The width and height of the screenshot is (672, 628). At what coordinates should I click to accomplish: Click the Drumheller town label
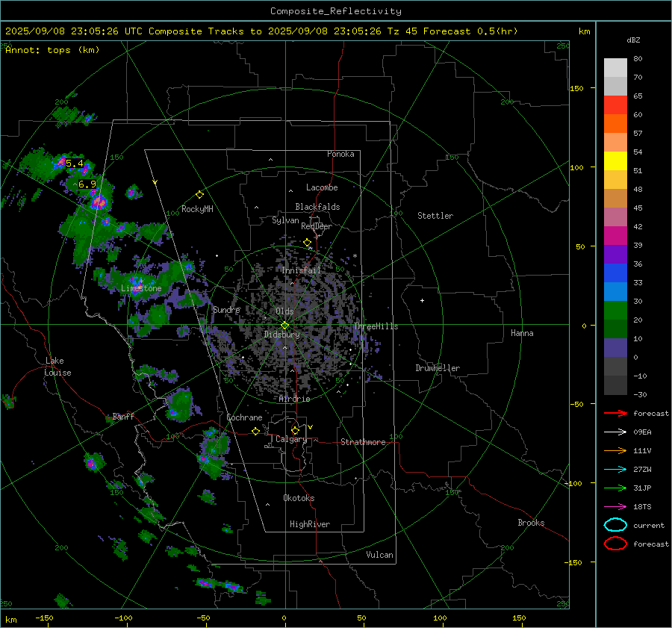click(438, 368)
